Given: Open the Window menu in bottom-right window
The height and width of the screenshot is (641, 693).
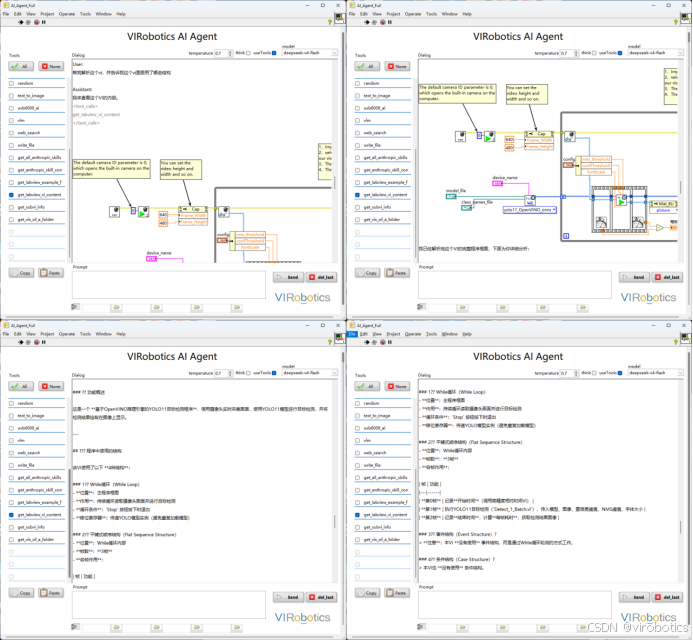Looking at the screenshot, I should pyautogui.click(x=449, y=334).
